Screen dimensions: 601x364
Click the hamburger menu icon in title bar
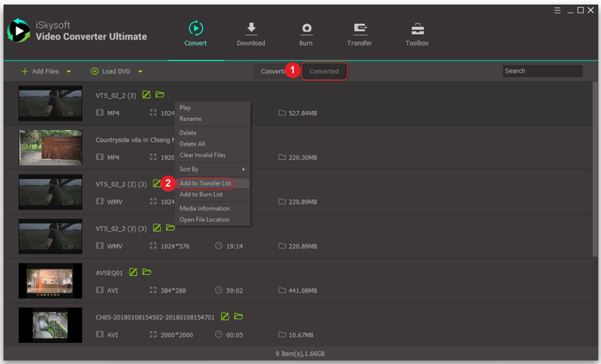(x=557, y=11)
